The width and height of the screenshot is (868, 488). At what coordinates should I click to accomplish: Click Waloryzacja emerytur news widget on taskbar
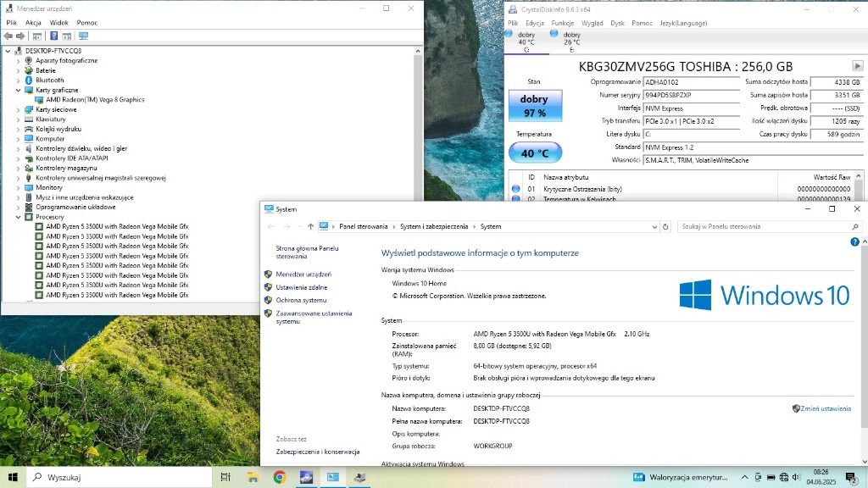click(x=681, y=477)
